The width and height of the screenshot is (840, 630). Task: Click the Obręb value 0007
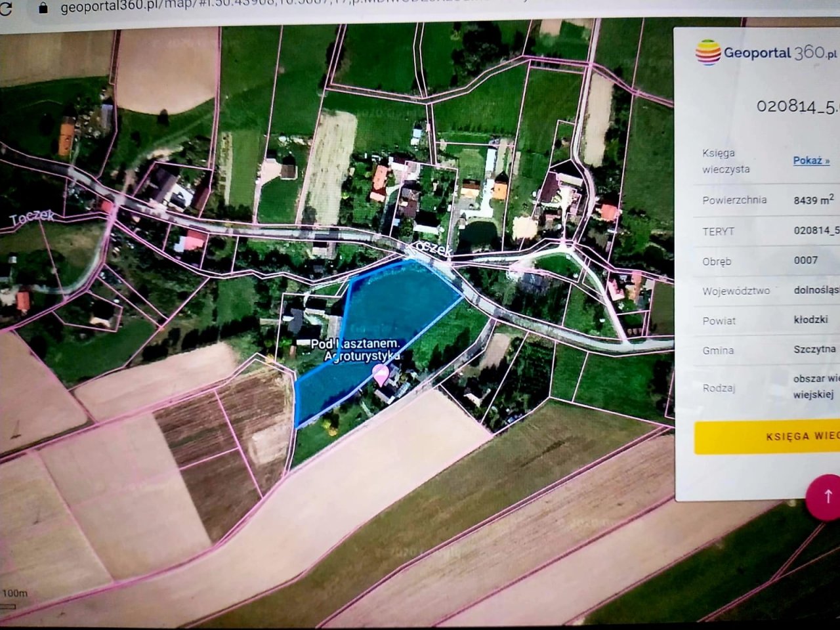click(806, 260)
